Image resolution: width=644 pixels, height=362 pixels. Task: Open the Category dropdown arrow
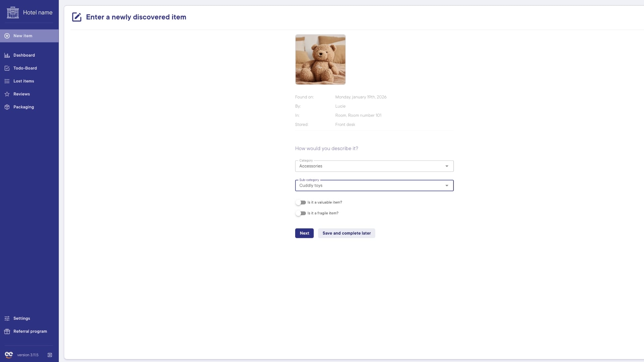click(446, 166)
